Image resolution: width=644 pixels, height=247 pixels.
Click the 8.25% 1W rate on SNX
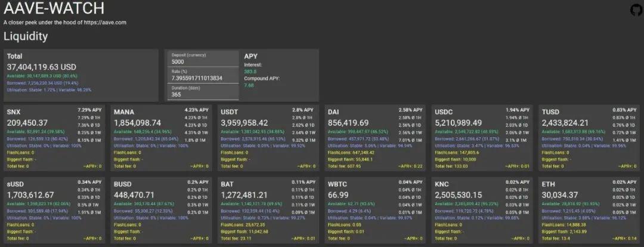tap(89, 133)
